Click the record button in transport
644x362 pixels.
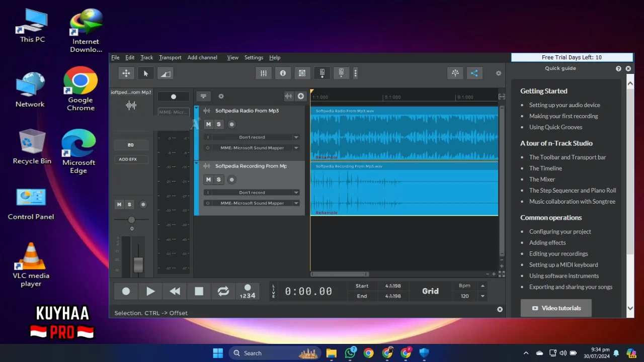(126, 291)
